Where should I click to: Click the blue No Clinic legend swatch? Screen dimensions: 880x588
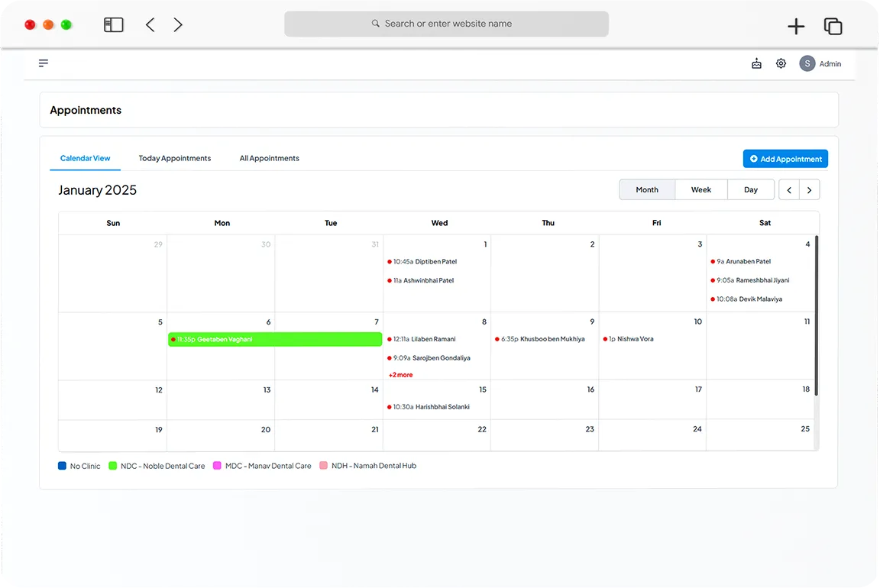click(x=63, y=466)
